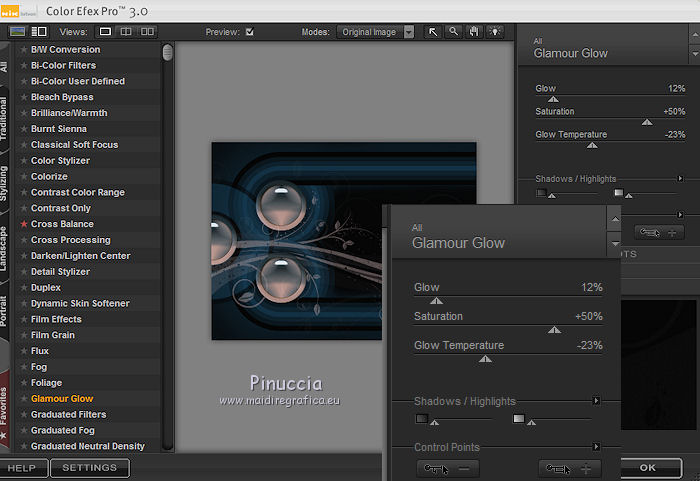Open the Portrait filter category tab

[4, 310]
